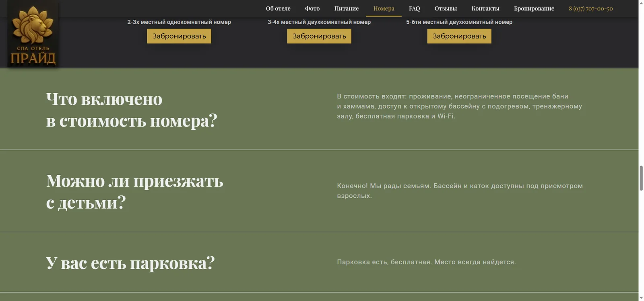This screenshot has width=644, height=301.
Task: Click the scrollbar up arrow
Action: tap(641, 3)
